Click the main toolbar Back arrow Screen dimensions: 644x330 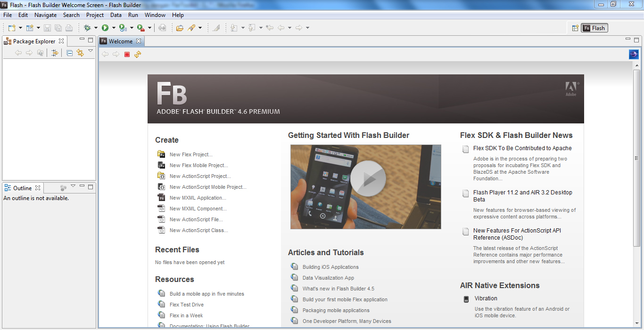[x=281, y=28]
